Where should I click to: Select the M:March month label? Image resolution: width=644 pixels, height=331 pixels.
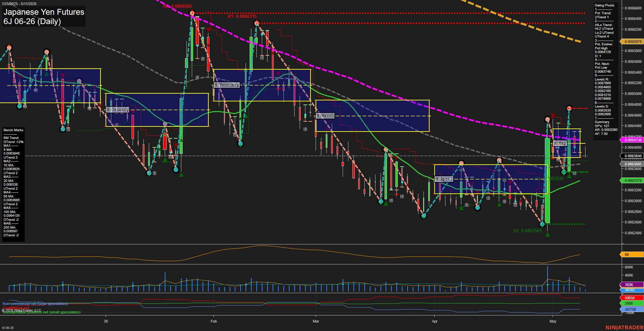click(325, 116)
